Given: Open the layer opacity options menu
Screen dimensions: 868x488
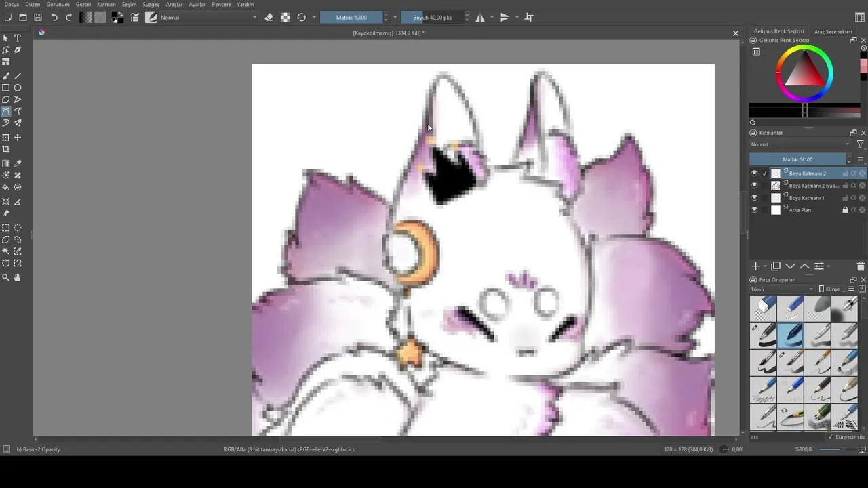Looking at the screenshot, I should coord(861,159).
